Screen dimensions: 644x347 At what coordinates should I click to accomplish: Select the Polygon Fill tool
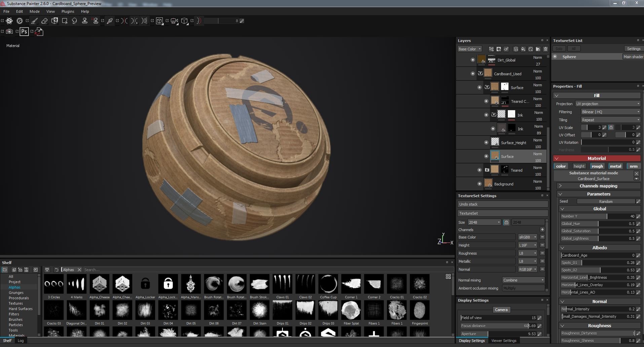click(65, 21)
